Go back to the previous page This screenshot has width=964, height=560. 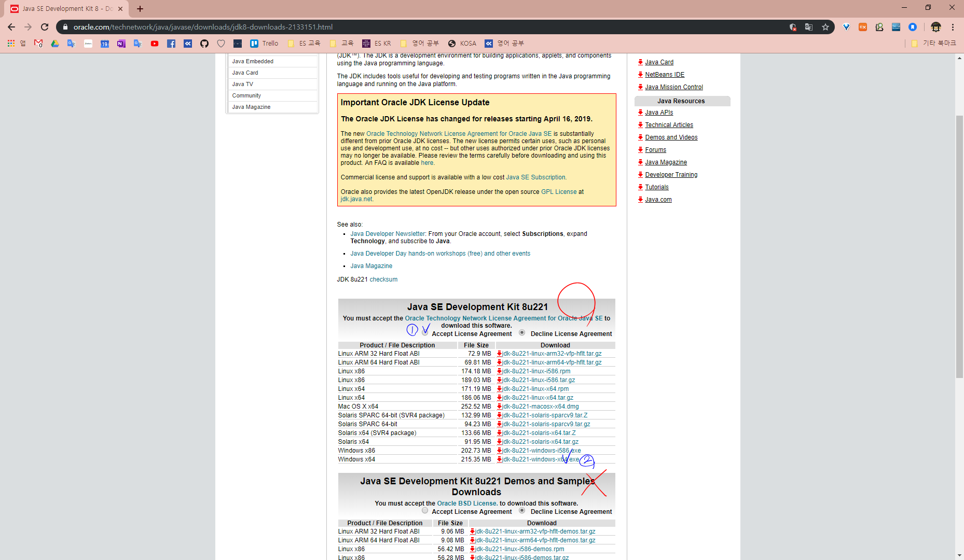[x=11, y=27]
